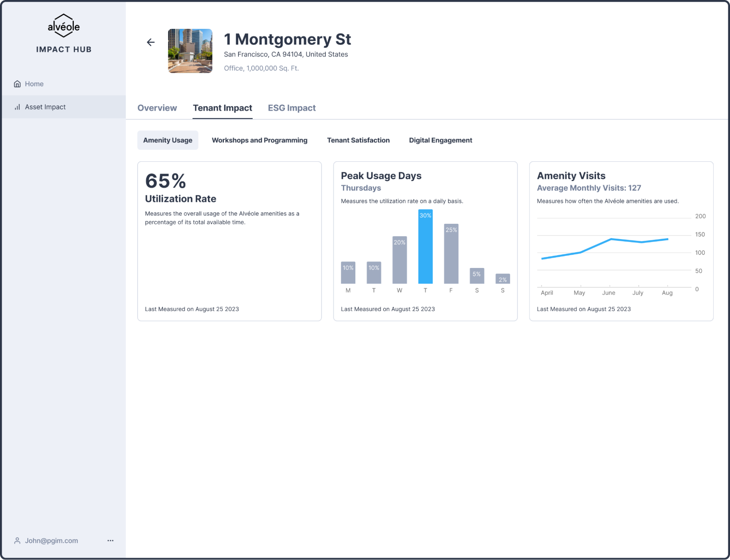Select the Tenant Impact tab
This screenshot has width=730, height=560.
click(x=222, y=108)
